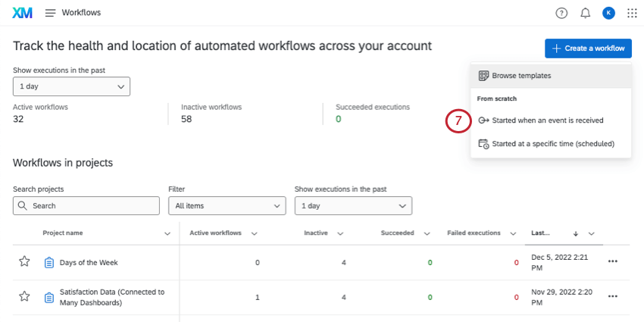Open more options for Satisfaction Data row
This screenshot has height=322, width=644.
pyautogui.click(x=613, y=297)
